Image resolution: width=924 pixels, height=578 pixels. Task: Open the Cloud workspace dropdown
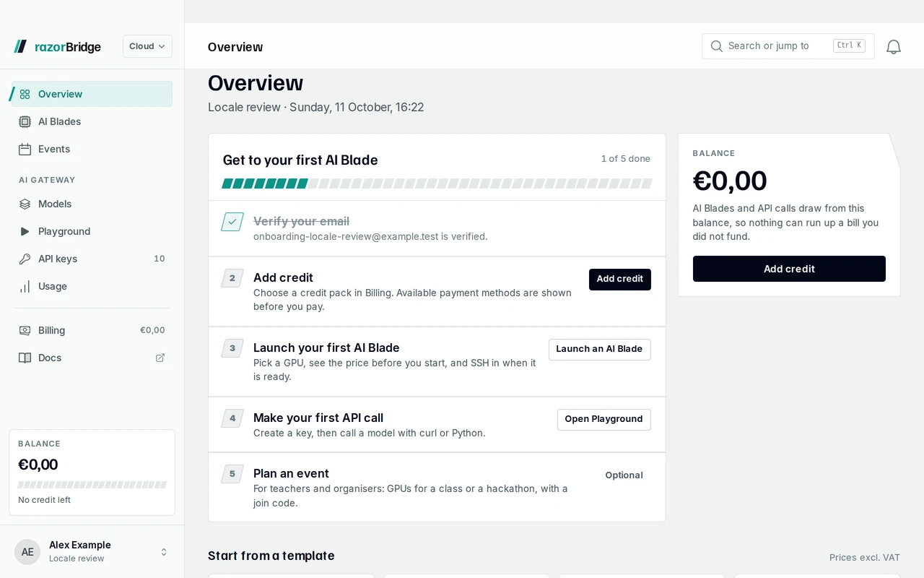pyautogui.click(x=147, y=46)
